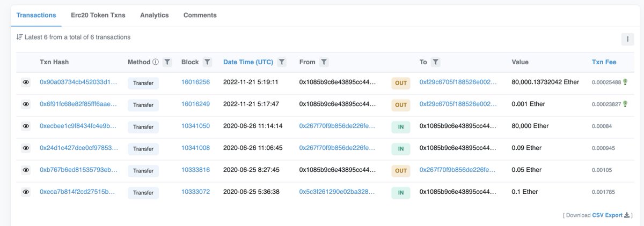Open From address in 0.09 Ether row
Image resolution: width=644 pixels, height=226 pixels.
click(338, 148)
